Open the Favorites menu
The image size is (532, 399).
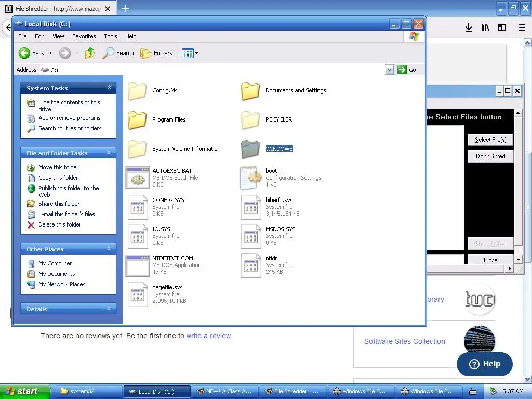[84, 36]
